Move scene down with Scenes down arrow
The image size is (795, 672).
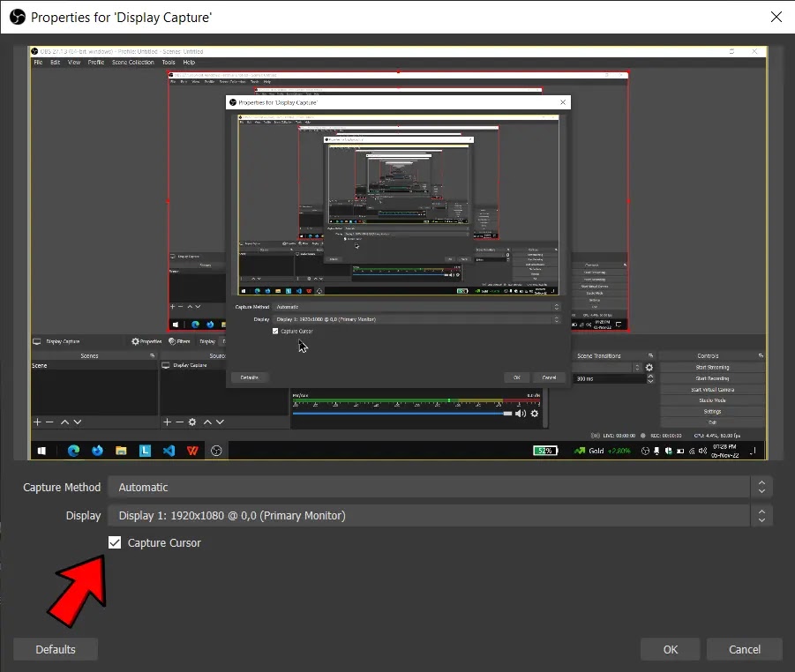(x=77, y=422)
